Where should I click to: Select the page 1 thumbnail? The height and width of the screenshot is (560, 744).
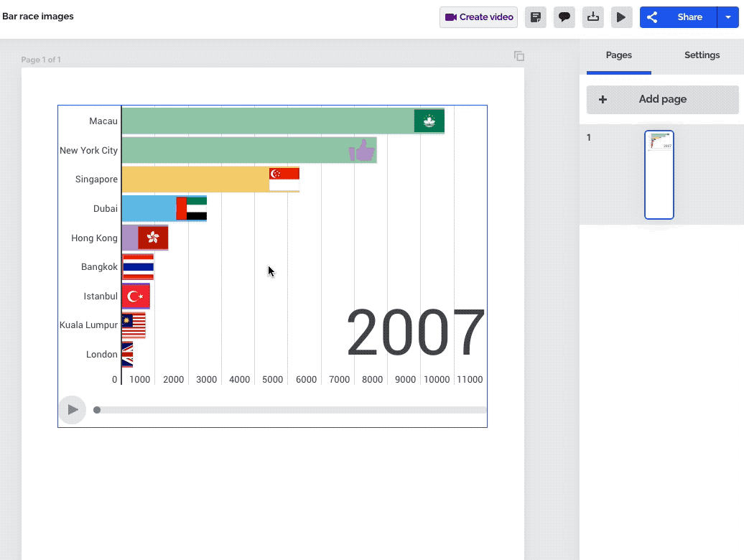(659, 174)
